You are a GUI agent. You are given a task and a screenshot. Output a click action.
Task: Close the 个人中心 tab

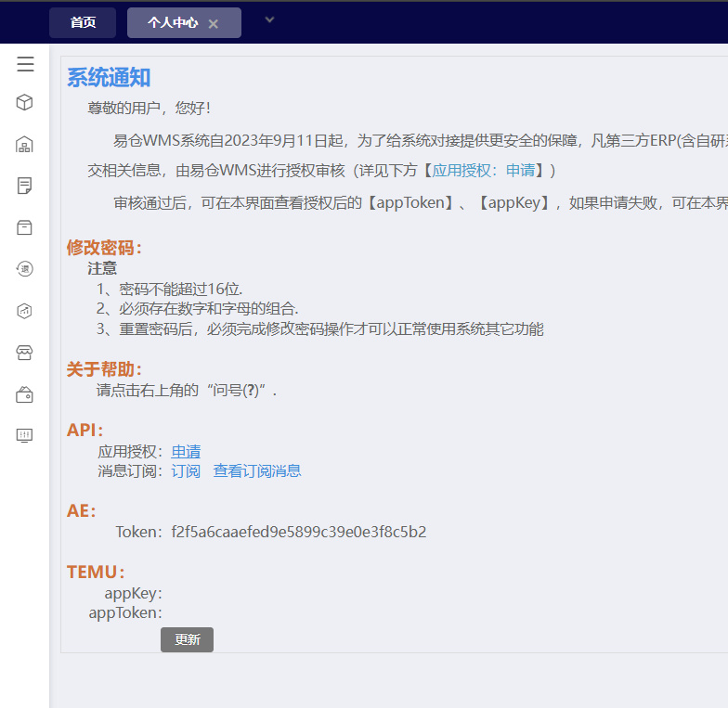214,24
